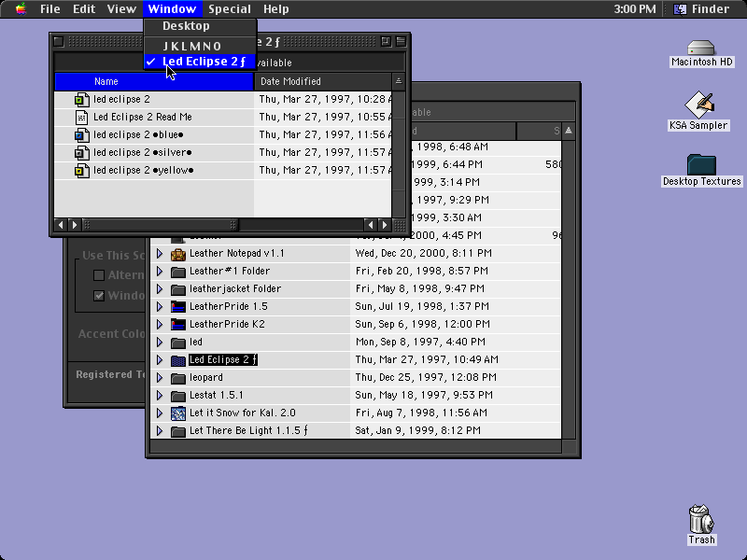The image size is (747, 560).
Task: Open the Special menu
Action: point(230,9)
